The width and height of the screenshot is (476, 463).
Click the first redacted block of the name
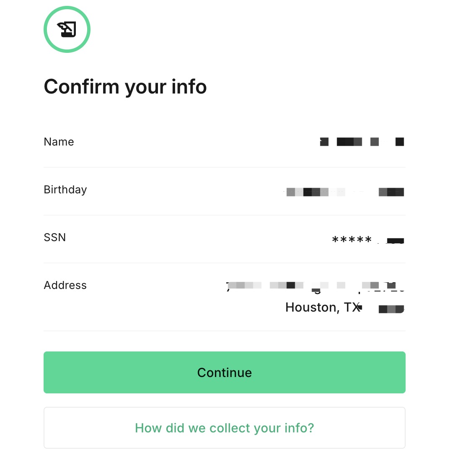point(324,142)
